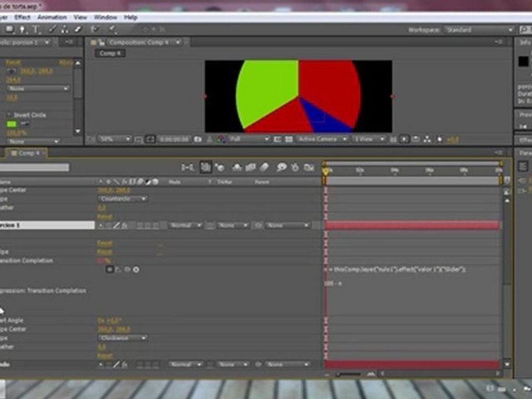Click Reset in the effect controls panel
This screenshot has width=532, height=399.
pos(13,63)
